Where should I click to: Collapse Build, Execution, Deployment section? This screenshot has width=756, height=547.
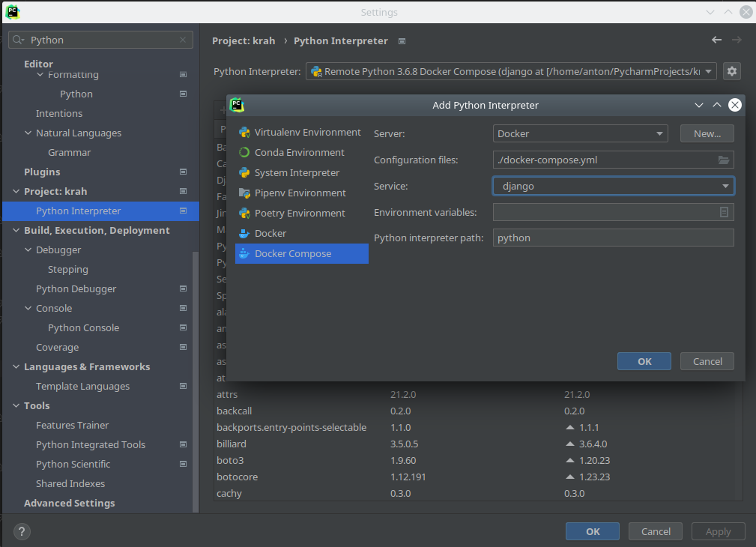tap(16, 231)
